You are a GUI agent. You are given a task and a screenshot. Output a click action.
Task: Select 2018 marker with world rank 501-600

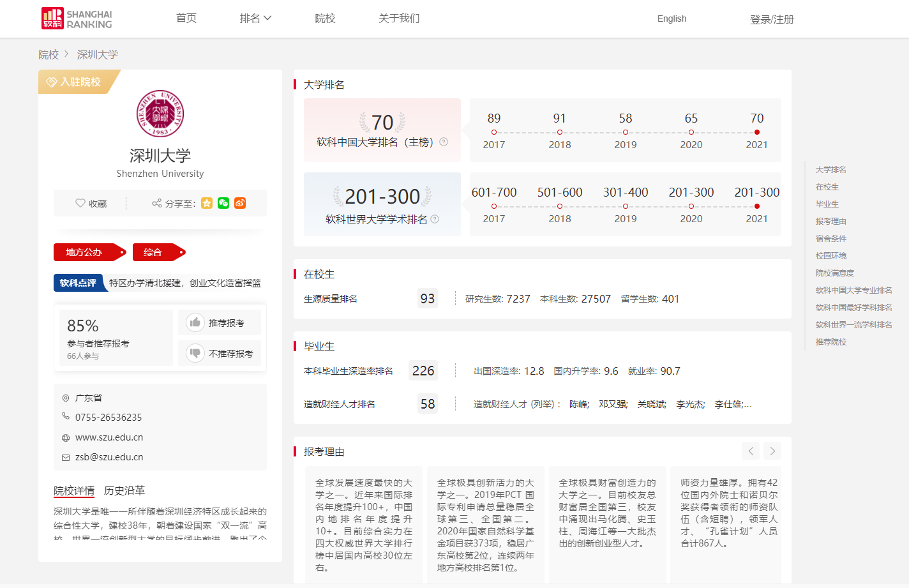[x=560, y=206]
